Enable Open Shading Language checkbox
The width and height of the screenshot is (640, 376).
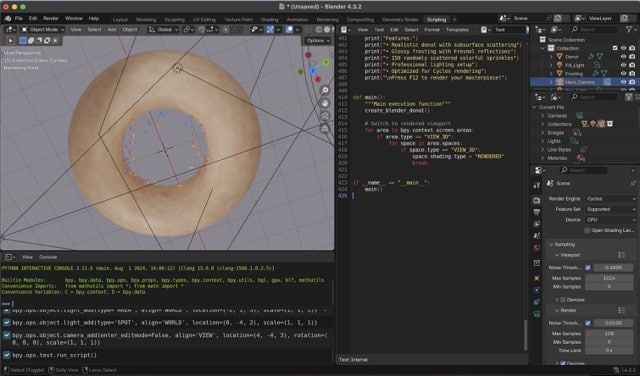587,230
